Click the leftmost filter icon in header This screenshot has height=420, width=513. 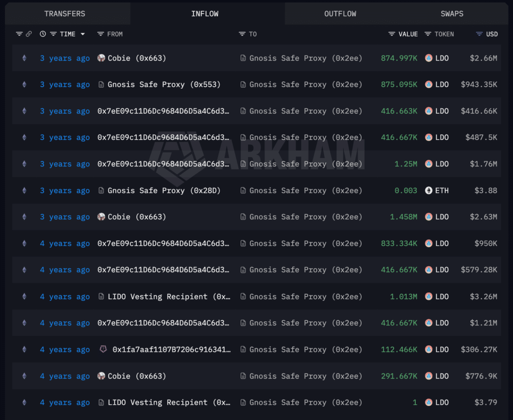click(20, 34)
